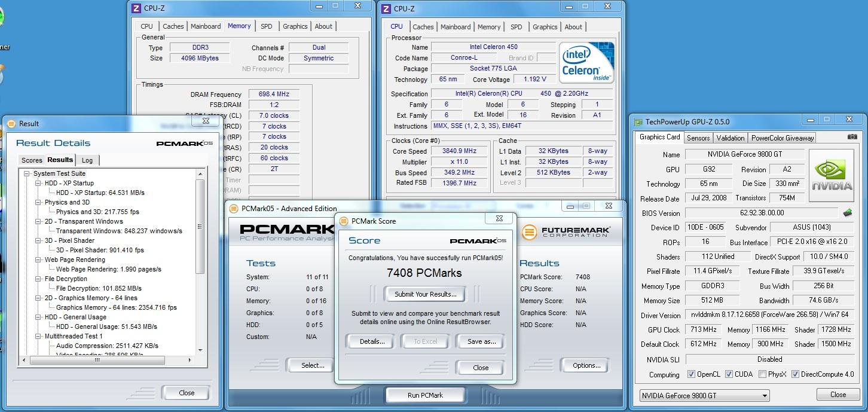
Task: Collapse the 2D - Graphics Memory node
Action: (38, 298)
